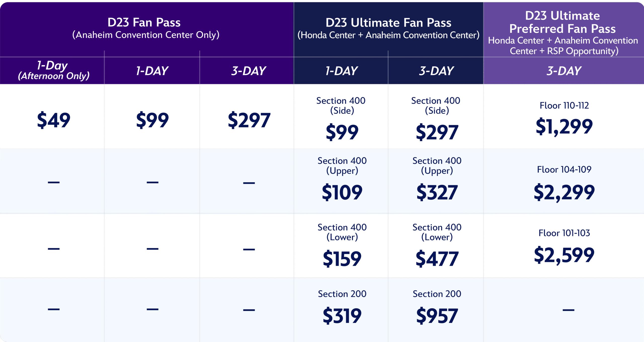
Task: Pick the $159 Section 400 Lower price
Action: pos(342,259)
